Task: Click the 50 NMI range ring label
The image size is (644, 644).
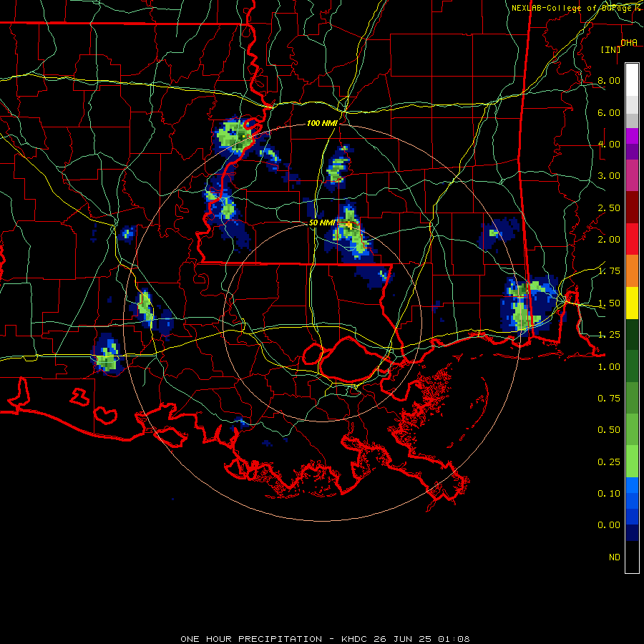Action: [322, 223]
